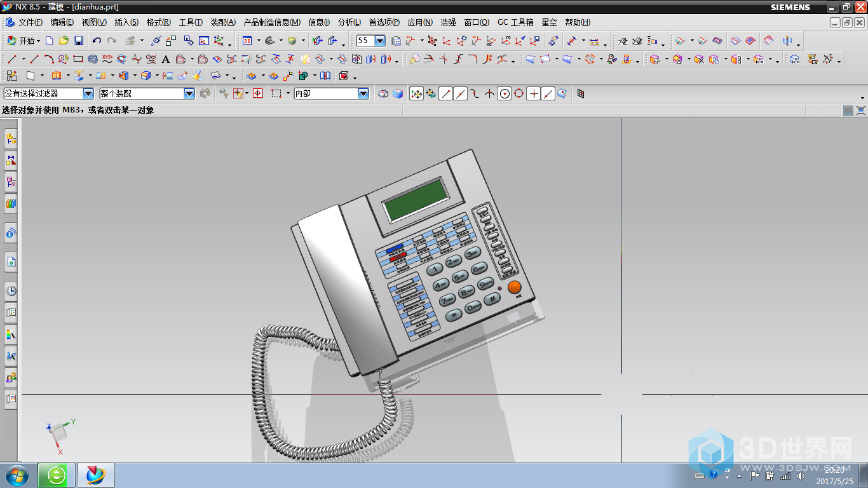Viewport: 868px width, 488px height.
Task: Click the green LCD screen of the phone model
Action: click(x=416, y=200)
